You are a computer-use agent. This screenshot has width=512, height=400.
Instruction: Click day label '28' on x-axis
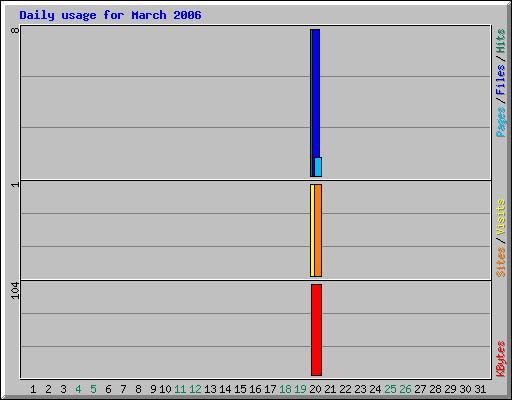tap(435, 389)
